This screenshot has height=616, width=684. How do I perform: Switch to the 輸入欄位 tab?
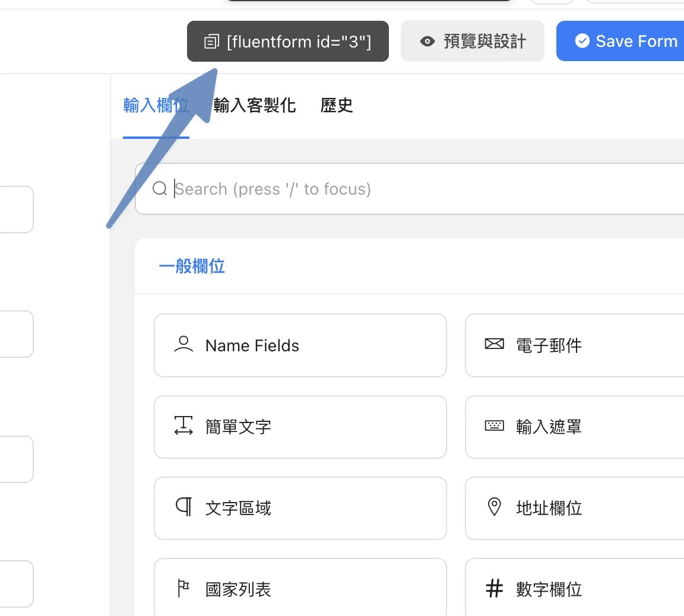pos(156,106)
